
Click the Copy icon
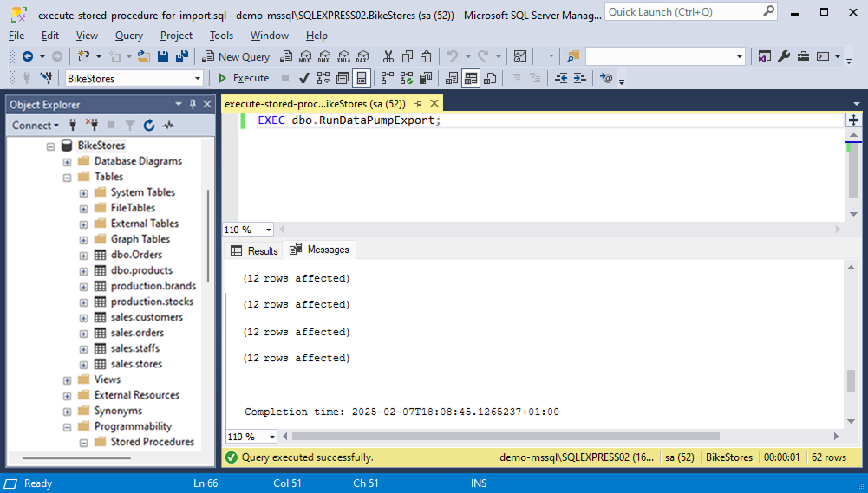pyautogui.click(x=408, y=56)
